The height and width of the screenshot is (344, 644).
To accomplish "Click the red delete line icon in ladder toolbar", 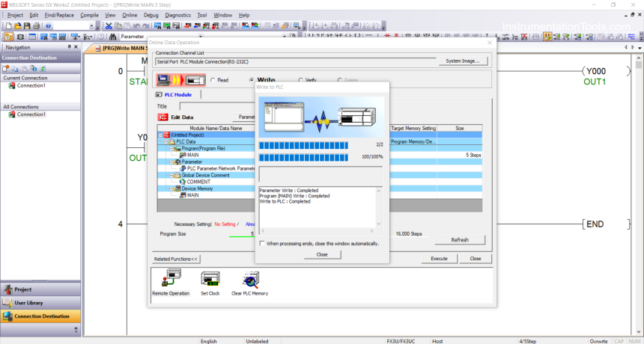I will coord(387,37).
